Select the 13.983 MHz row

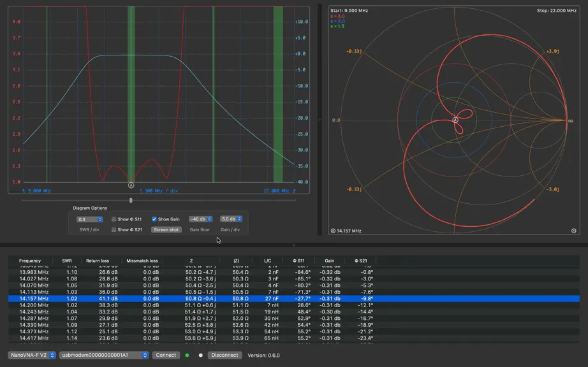[x=294, y=272]
